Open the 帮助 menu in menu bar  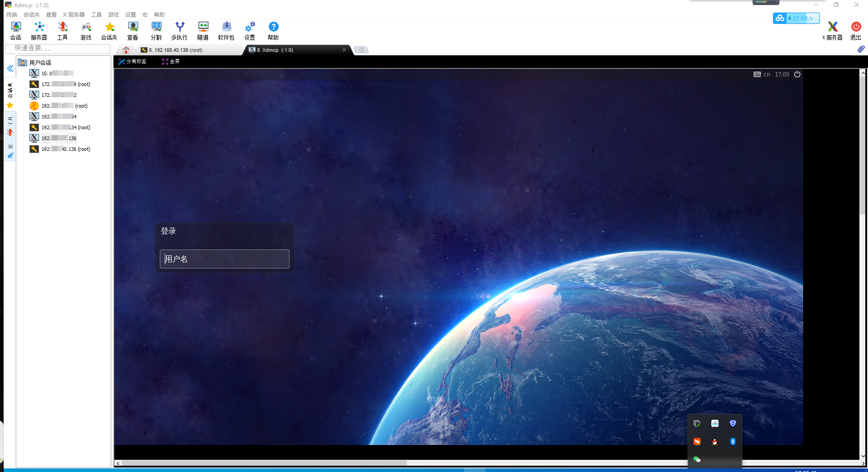click(x=159, y=14)
